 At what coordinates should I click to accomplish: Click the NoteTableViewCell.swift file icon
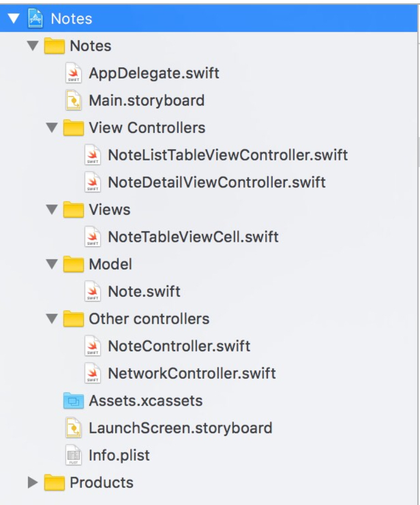(92, 237)
